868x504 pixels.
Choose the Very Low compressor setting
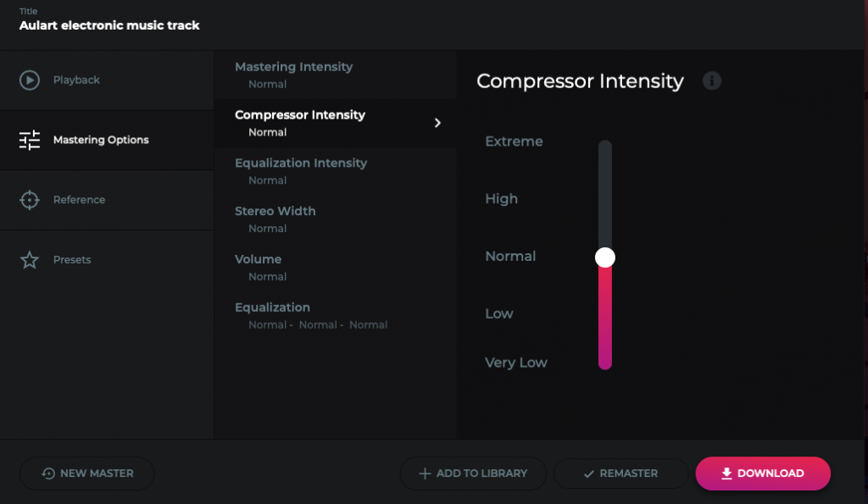pos(516,363)
